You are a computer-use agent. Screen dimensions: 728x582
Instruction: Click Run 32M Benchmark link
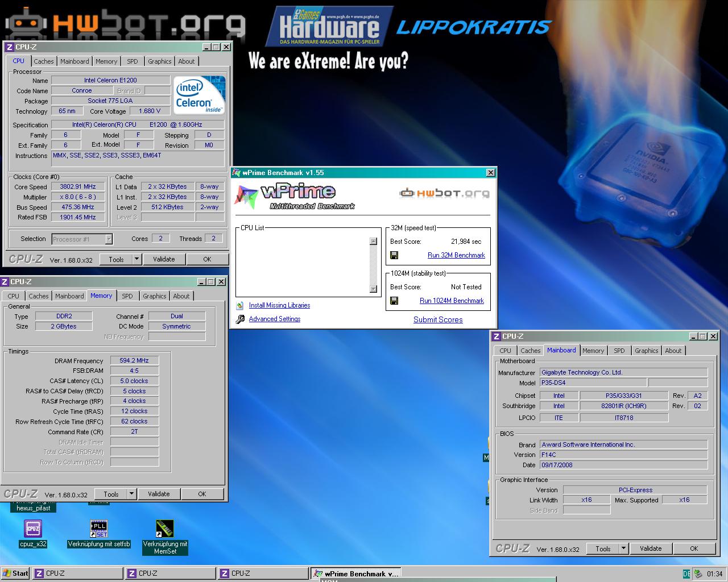(x=456, y=255)
